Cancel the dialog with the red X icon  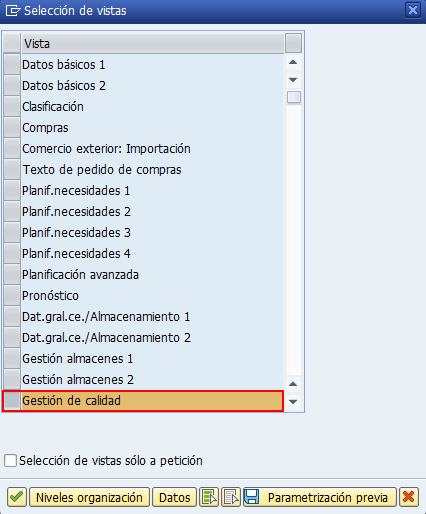point(409,497)
